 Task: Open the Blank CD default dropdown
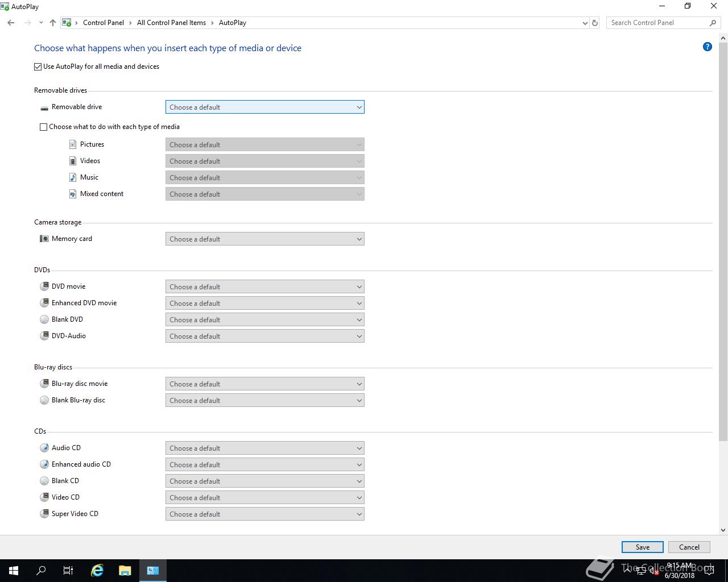pyautogui.click(x=265, y=481)
